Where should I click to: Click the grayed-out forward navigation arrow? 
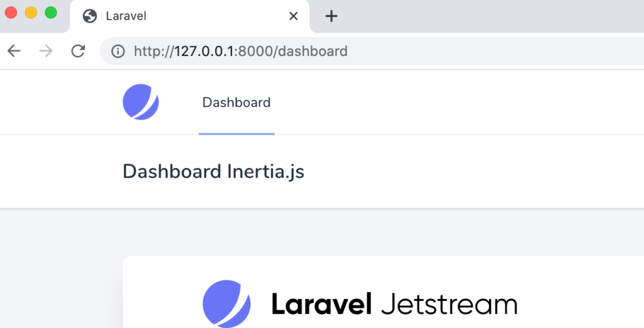coord(46,51)
